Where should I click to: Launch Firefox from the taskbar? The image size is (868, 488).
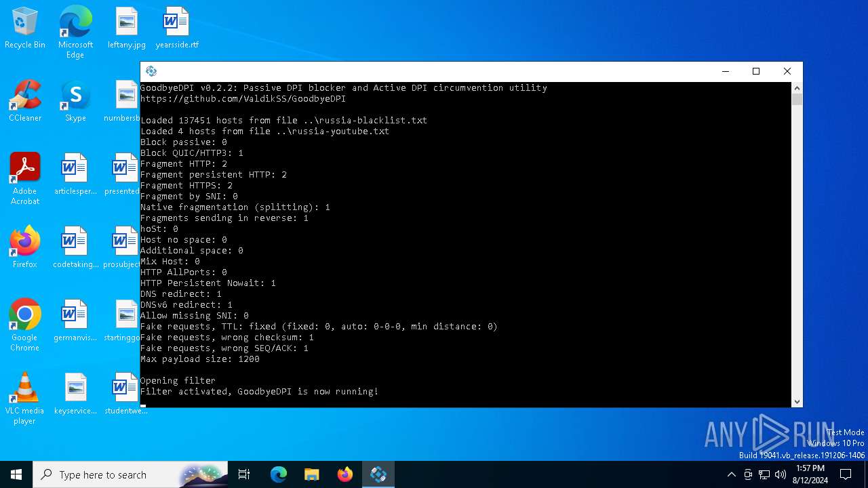345,474
